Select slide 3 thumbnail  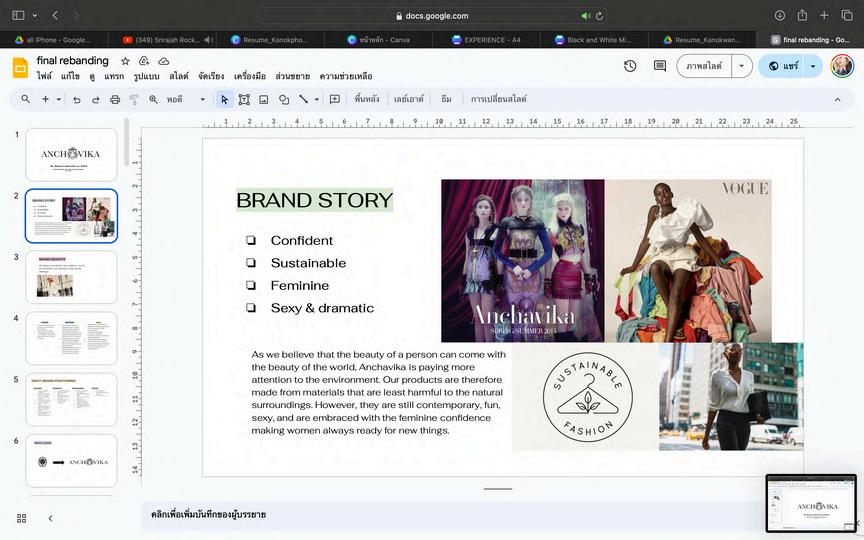pyautogui.click(x=71, y=277)
